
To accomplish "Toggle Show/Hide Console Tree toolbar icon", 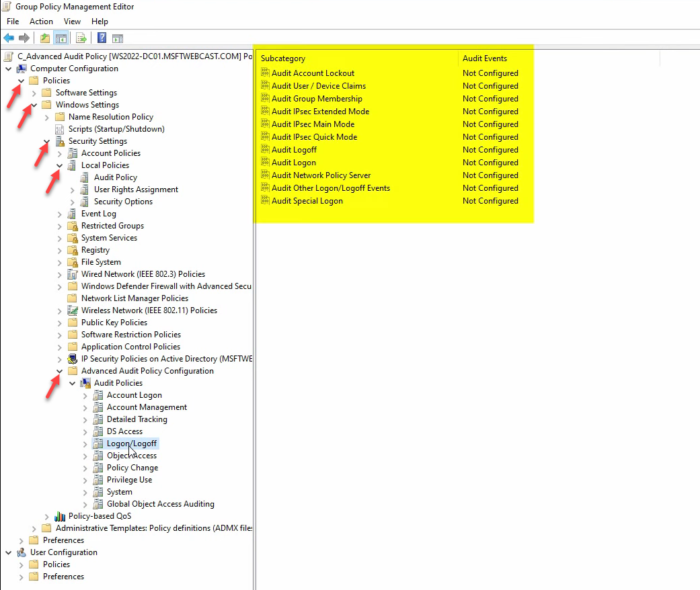I will pyautogui.click(x=61, y=38).
